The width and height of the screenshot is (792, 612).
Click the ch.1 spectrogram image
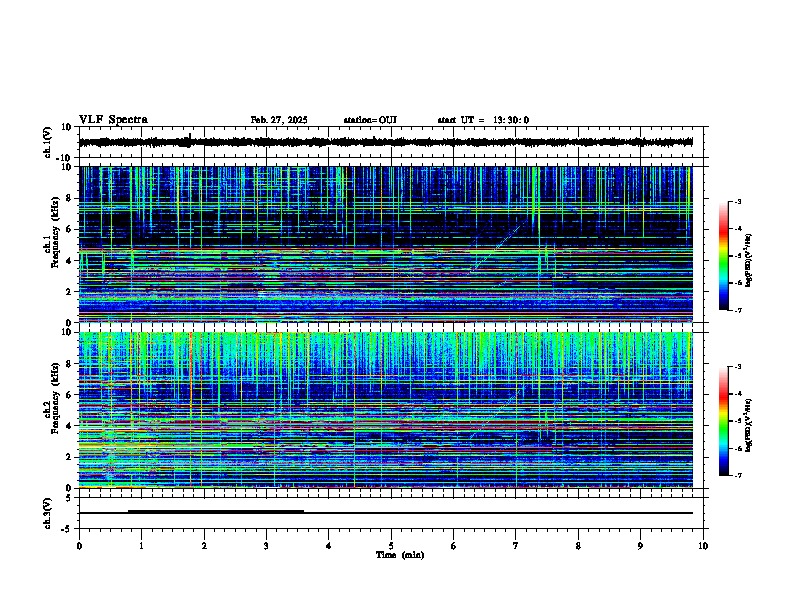[x=386, y=244]
